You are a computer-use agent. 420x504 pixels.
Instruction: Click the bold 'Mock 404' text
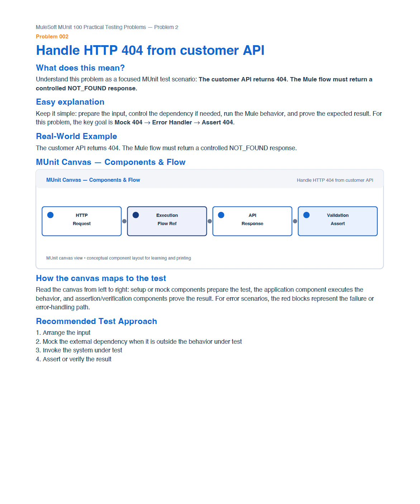(128, 122)
